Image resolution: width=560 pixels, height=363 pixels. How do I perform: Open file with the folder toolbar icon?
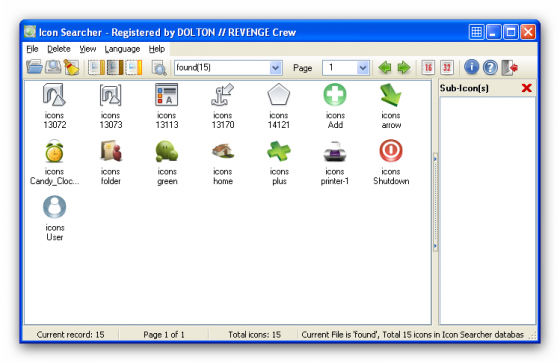coord(34,67)
